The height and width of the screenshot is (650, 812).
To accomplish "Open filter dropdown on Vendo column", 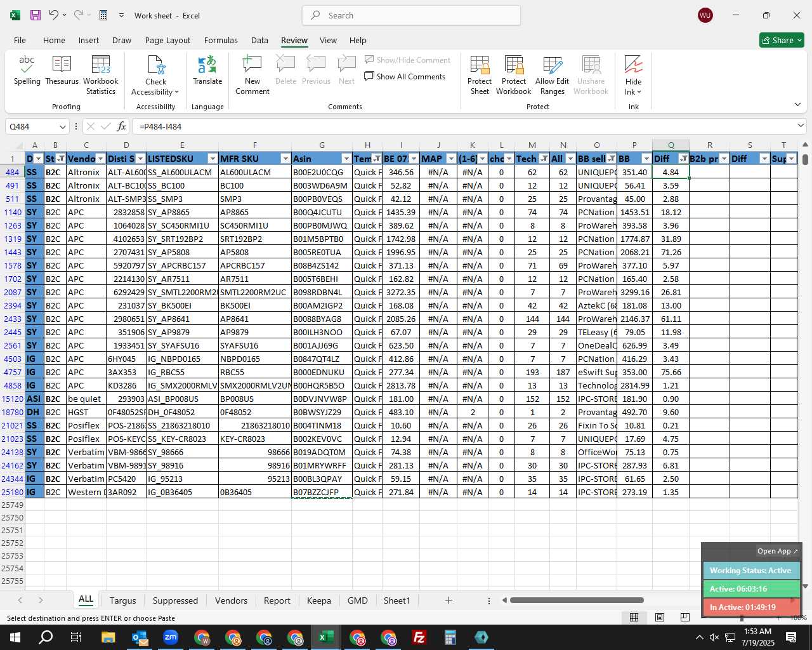I will [100, 159].
